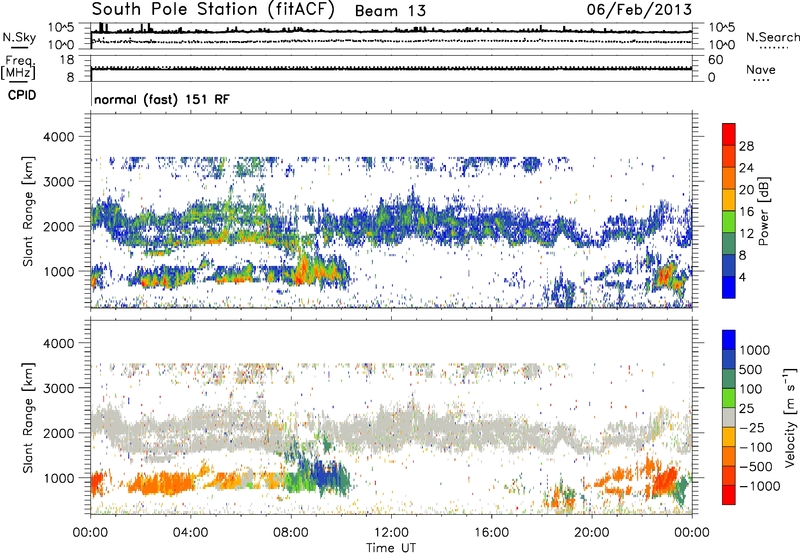
Task: Click the blue top segment of velocity color bar
Action: (729, 340)
